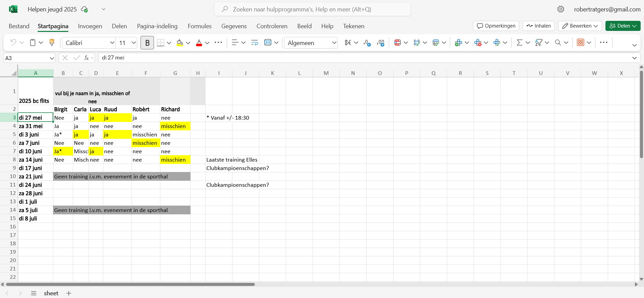Click the sort and filter icon
The width and height of the screenshot is (644, 298).
[539, 43]
